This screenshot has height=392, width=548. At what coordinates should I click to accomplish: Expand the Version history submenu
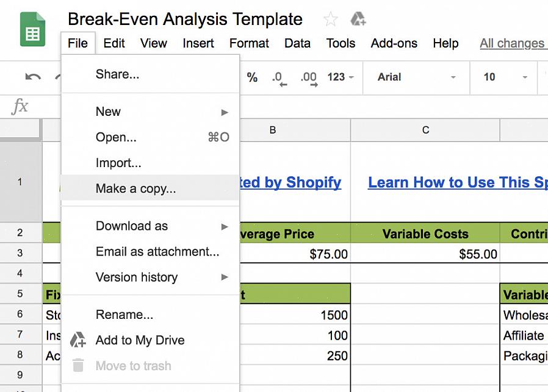pyautogui.click(x=150, y=277)
